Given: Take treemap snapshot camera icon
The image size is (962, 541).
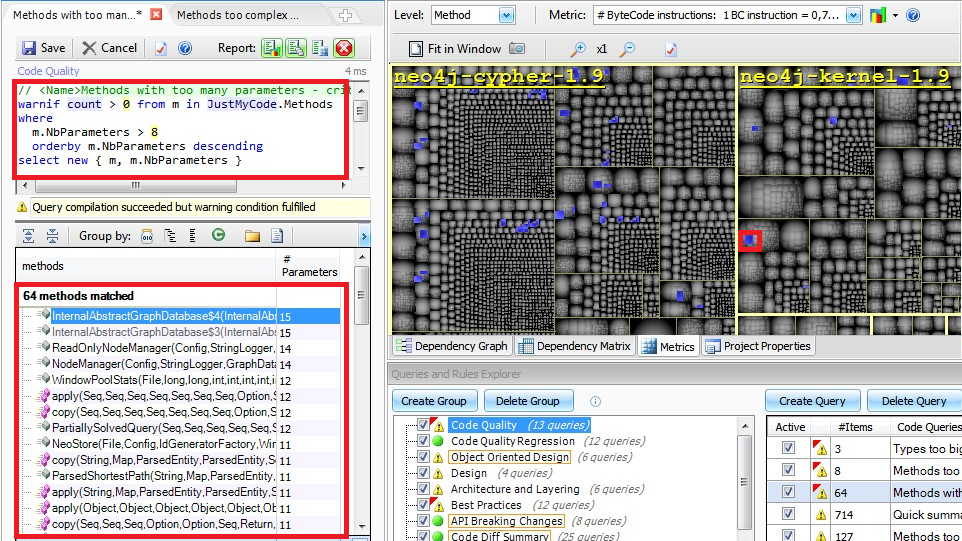Looking at the screenshot, I should click(517, 48).
